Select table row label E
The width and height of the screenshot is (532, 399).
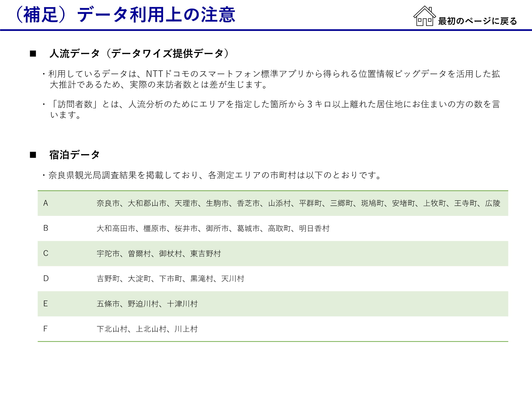pos(46,304)
